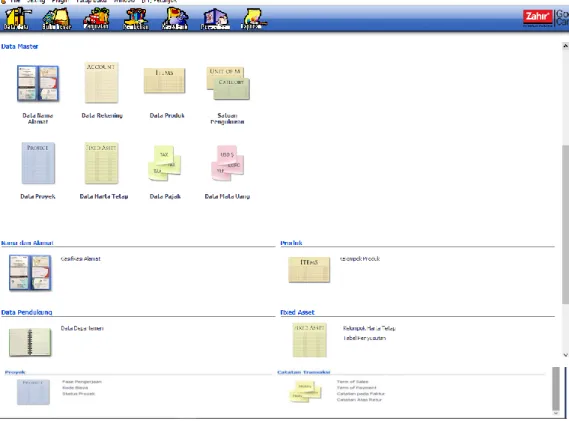Open Data Produk items icon
This screenshot has width=569, height=421.
(x=164, y=81)
